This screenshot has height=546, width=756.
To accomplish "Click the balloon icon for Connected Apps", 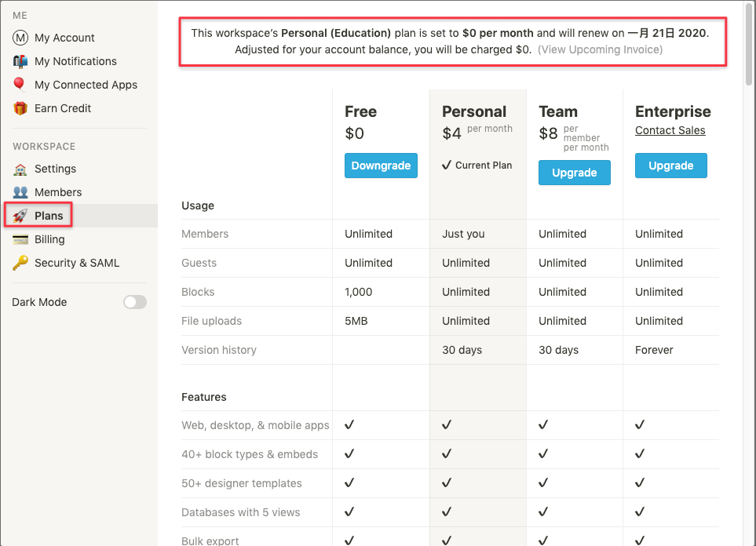I will pyautogui.click(x=20, y=85).
